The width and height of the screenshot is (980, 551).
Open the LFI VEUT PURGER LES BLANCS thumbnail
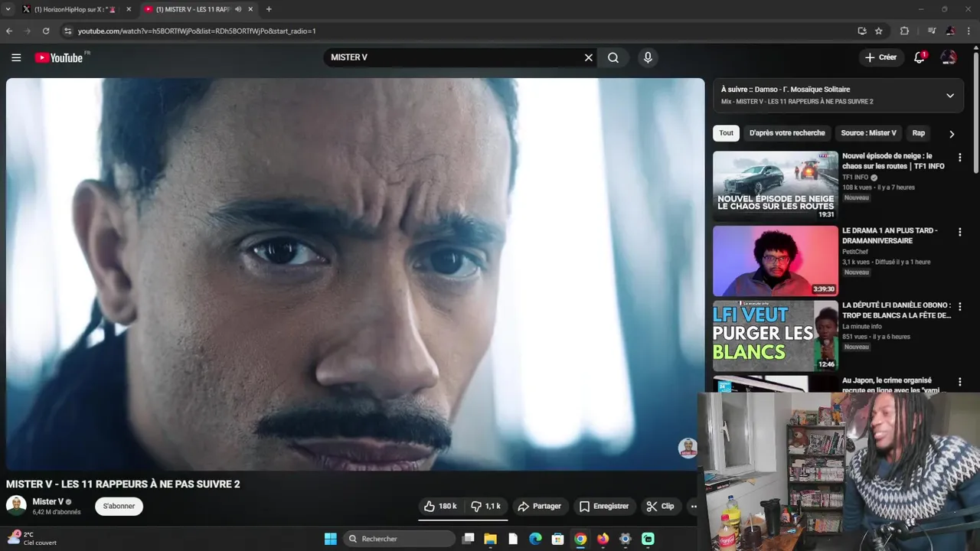point(775,335)
